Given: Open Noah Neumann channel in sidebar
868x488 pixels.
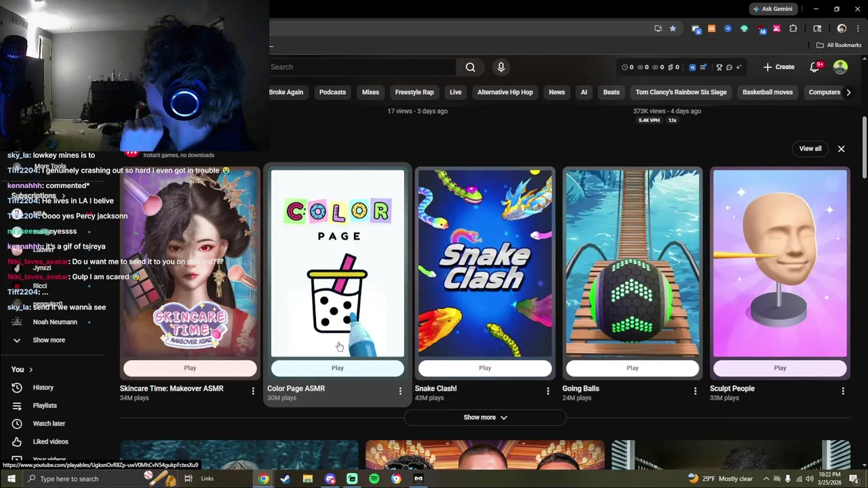Looking at the screenshot, I should (55, 322).
